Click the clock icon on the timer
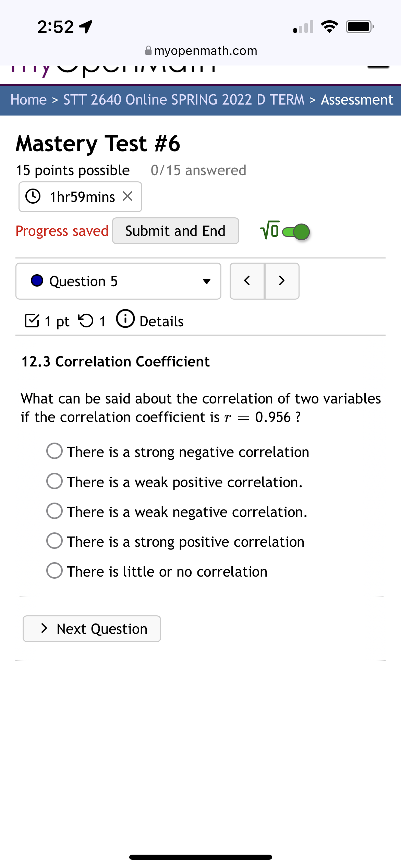The height and width of the screenshot is (868, 401). coord(34,196)
